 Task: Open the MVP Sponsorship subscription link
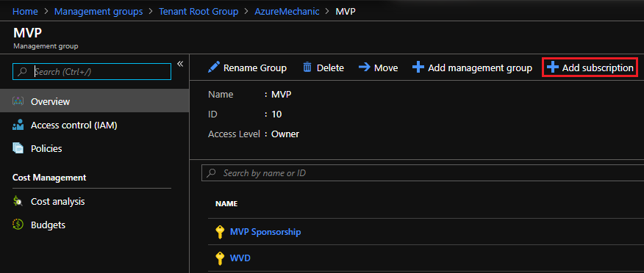pos(265,232)
